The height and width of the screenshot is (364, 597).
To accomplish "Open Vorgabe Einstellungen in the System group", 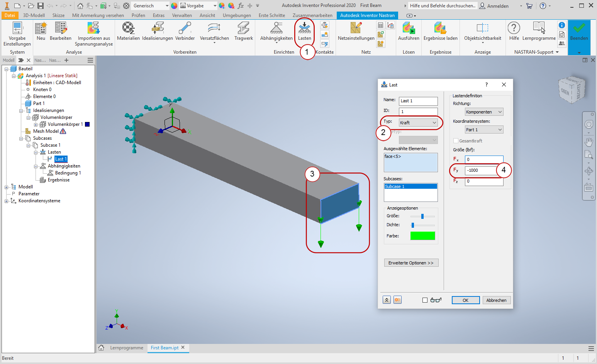I will (x=17, y=34).
